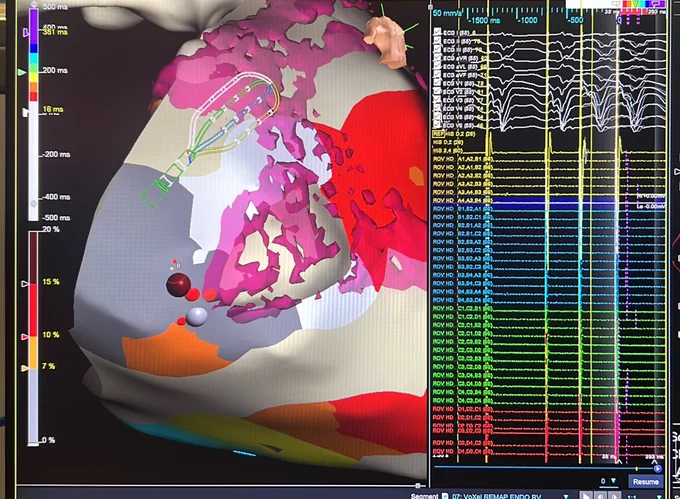The image size is (680, 499).
Task: Step backward one frame in playback
Action: [601, 496]
